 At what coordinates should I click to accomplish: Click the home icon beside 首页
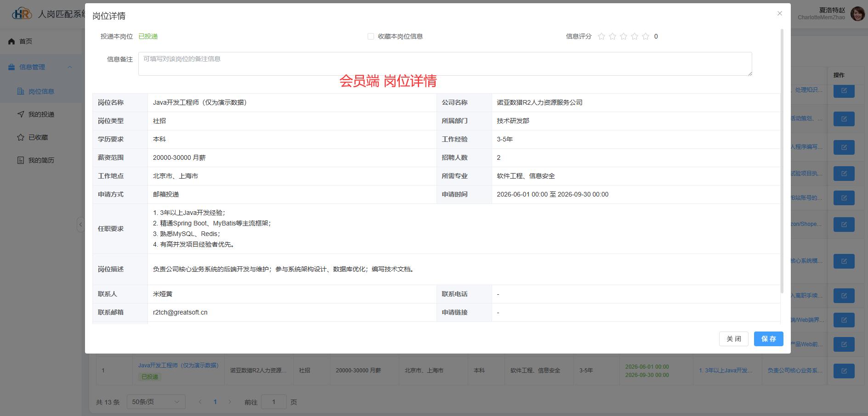[x=11, y=41]
